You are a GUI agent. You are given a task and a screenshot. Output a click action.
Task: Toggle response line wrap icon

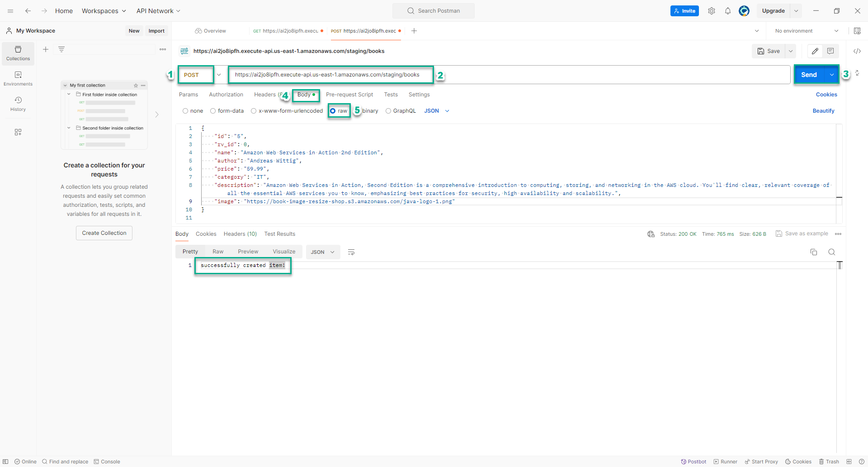351,252
